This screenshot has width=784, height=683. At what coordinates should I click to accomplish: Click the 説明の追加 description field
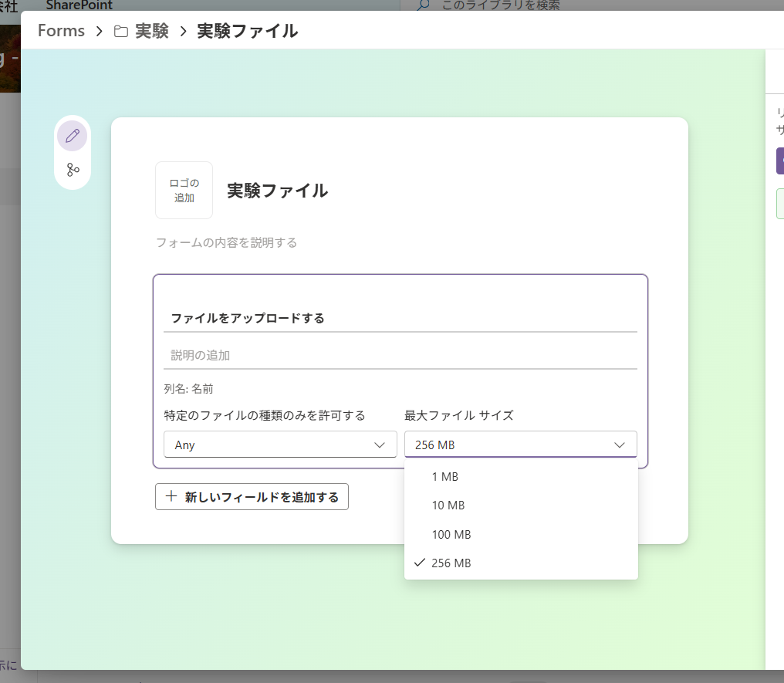[x=400, y=356]
